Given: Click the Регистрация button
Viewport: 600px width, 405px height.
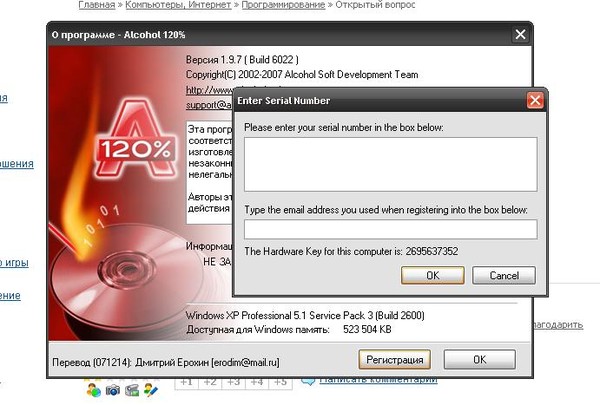Looking at the screenshot, I should click(x=395, y=360).
